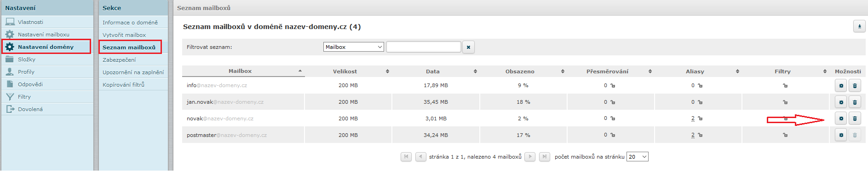Open postmaster mailbox settings gear icon
Viewport: 868px width, 172px height.
[x=841, y=135]
